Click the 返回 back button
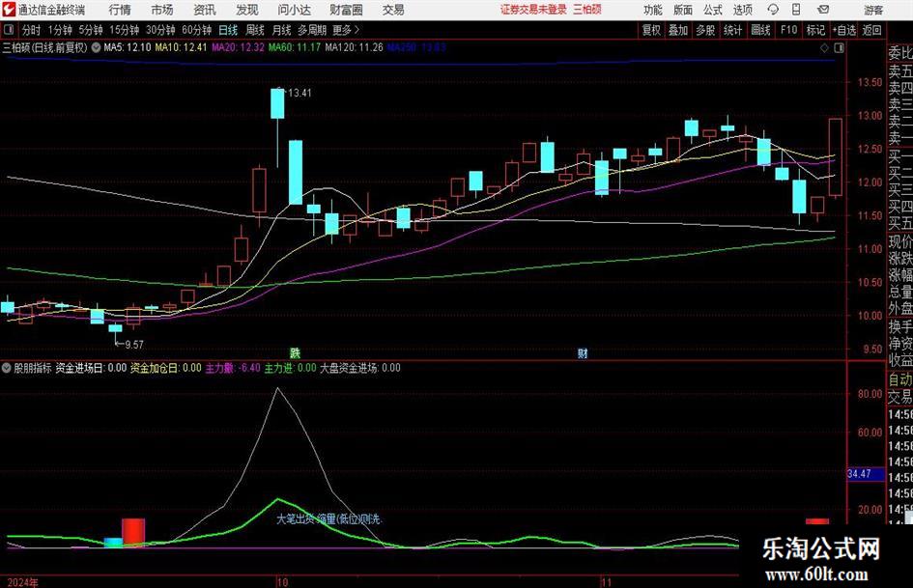The image size is (913, 588). click(x=871, y=30)
